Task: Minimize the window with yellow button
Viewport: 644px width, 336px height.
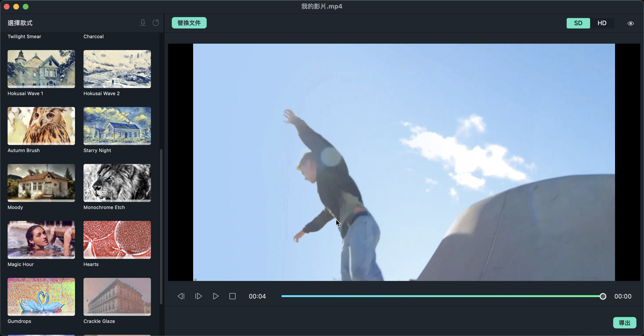Action: point(16,7)
